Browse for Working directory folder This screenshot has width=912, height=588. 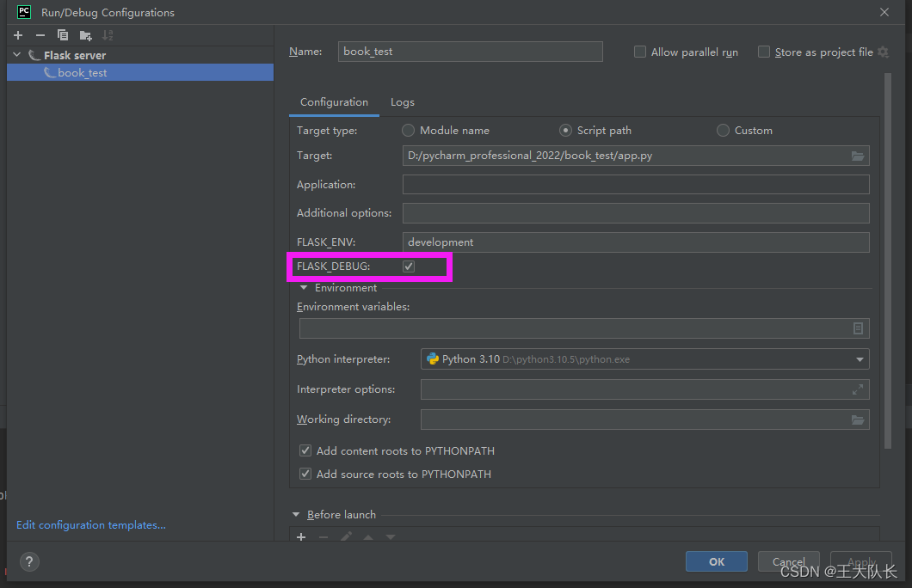(x=857, y=420)
